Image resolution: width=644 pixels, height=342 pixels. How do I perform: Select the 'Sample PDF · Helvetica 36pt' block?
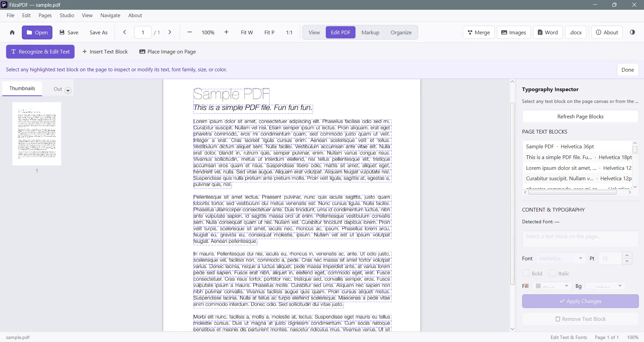point(577,147)
